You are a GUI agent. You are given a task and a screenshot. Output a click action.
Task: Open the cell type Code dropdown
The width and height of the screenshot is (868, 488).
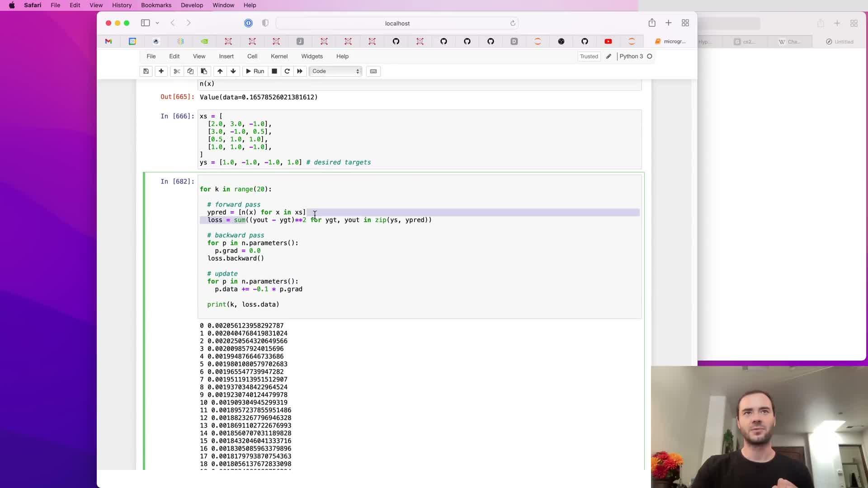335,71
